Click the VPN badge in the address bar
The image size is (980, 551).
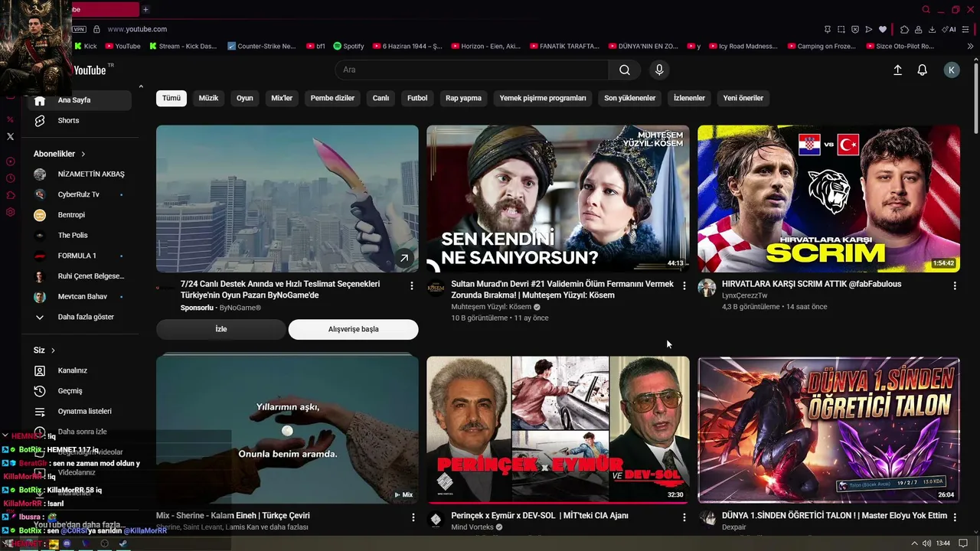79,29
